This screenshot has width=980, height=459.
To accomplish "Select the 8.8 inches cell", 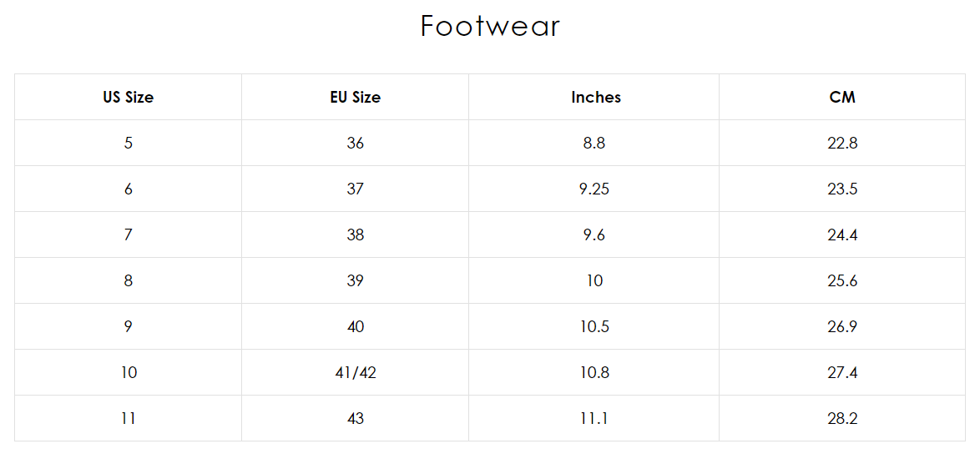I will 594,143.
